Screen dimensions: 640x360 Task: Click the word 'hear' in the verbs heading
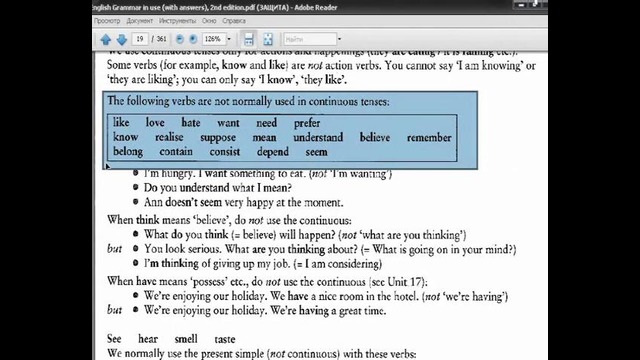click(x=148, y=339)
